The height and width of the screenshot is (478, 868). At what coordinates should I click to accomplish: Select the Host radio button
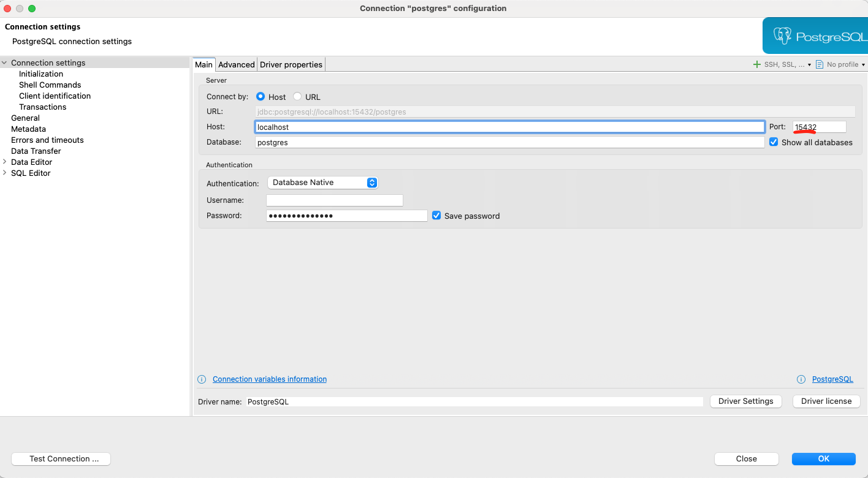(x=261, y=96)
